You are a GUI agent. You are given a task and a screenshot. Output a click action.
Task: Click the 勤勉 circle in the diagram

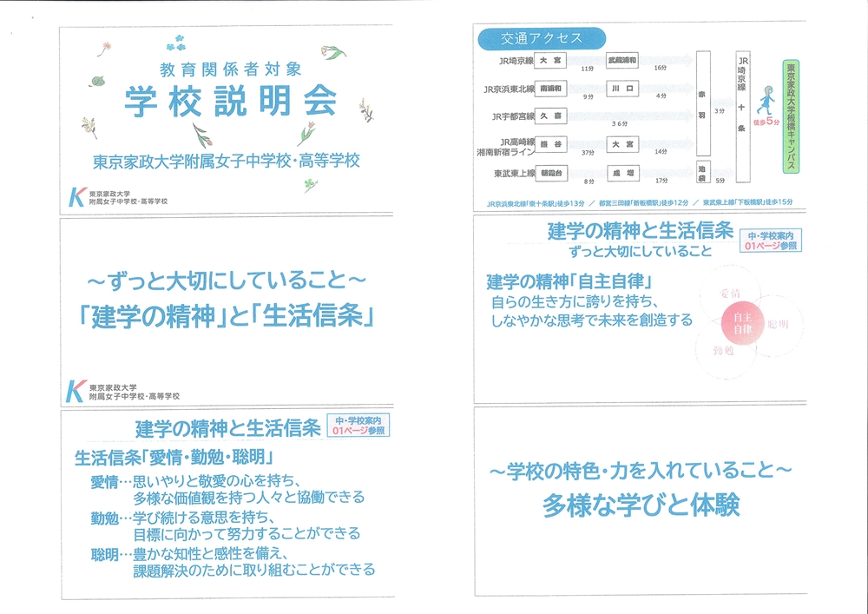pyautogui.click(x=723, y=353)
